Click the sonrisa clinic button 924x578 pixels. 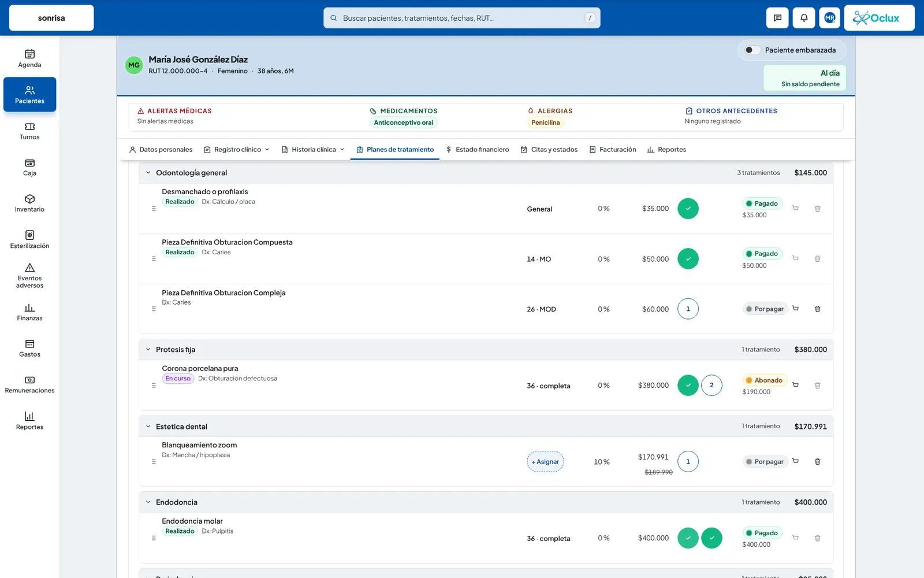(51, 18)
